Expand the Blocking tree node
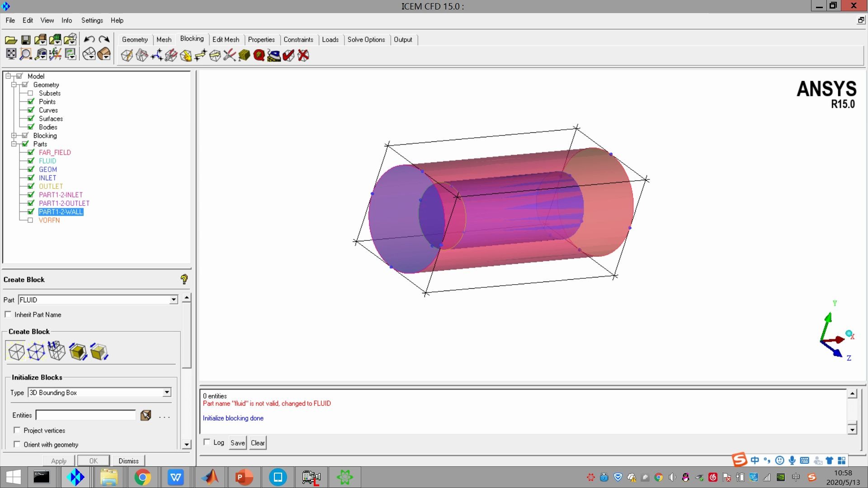868x488 pixels. [14, 136]
